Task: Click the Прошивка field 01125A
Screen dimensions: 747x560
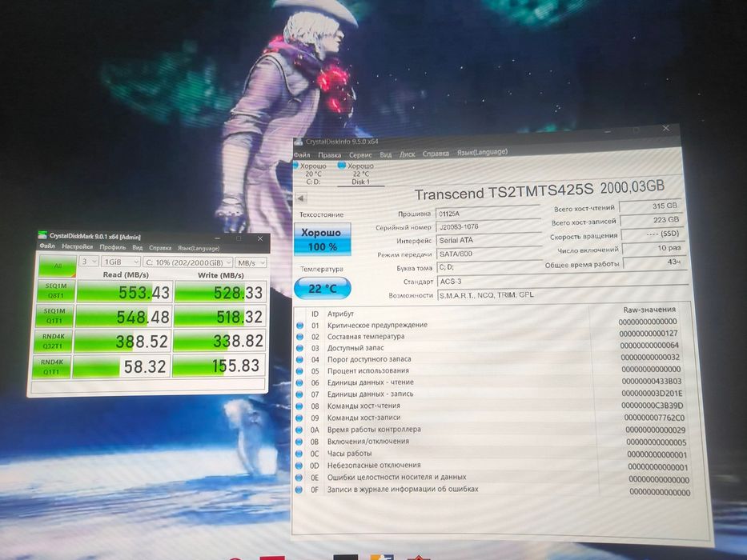Action: 488,214
